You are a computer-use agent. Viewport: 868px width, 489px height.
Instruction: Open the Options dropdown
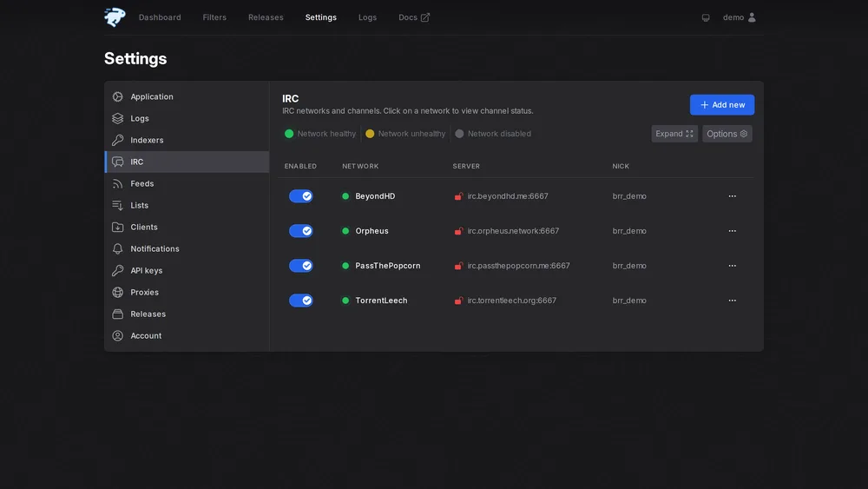click(x=727, y=134)
